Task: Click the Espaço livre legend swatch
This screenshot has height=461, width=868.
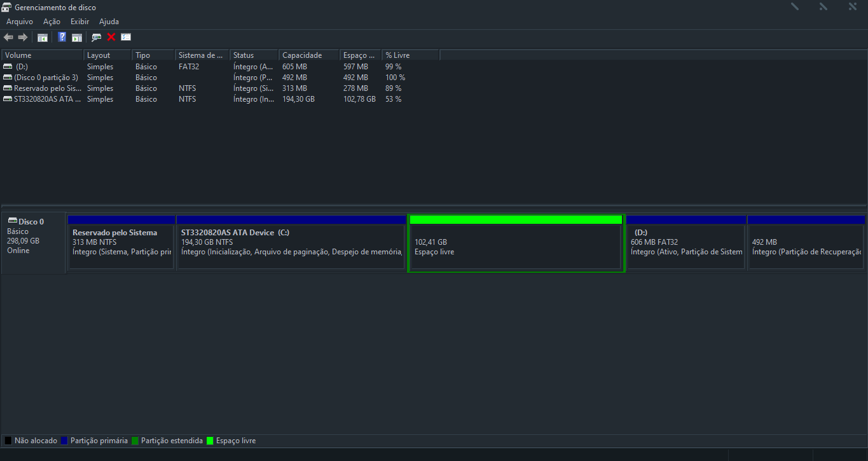Action: (210, 440)
